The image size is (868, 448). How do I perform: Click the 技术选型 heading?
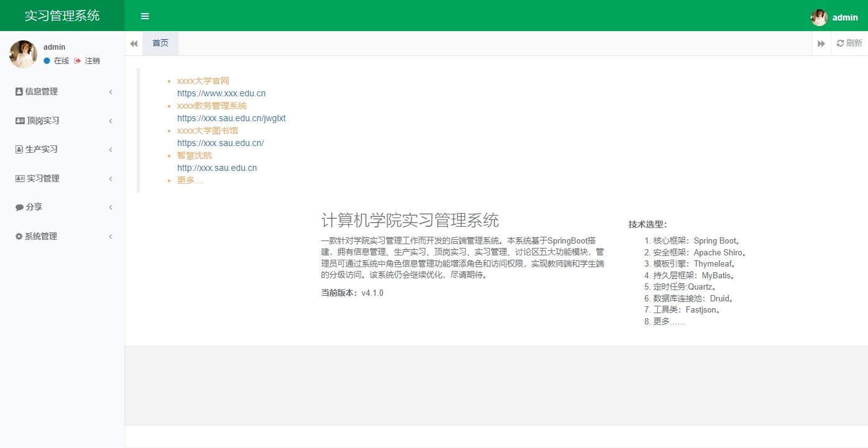(647, 224)
